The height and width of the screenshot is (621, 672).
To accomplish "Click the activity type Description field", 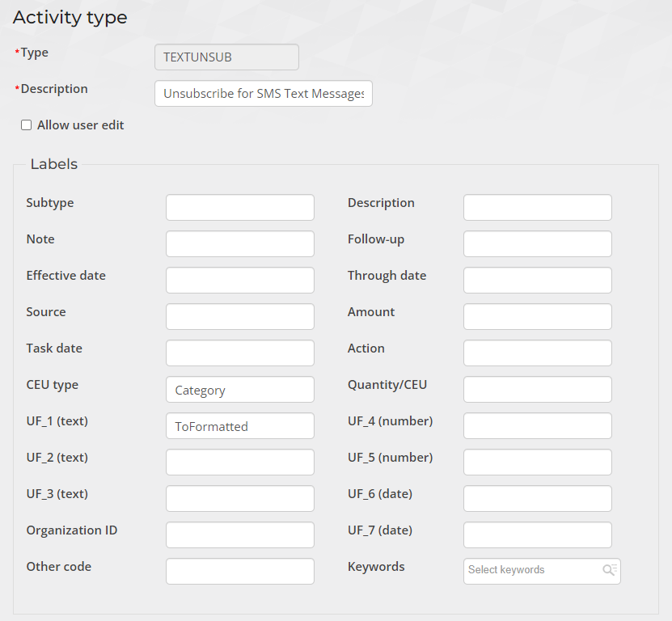I will coord(263,94).
